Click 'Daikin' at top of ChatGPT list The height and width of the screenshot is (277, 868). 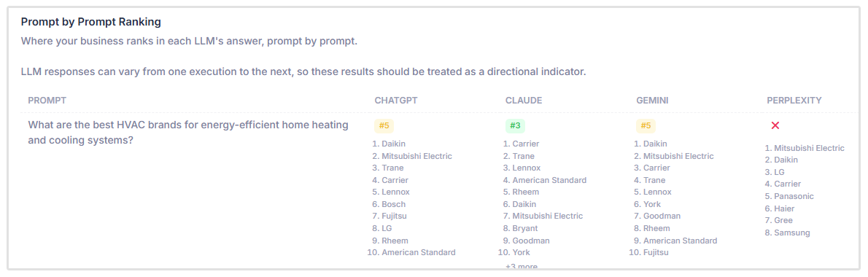coord(394,144)
